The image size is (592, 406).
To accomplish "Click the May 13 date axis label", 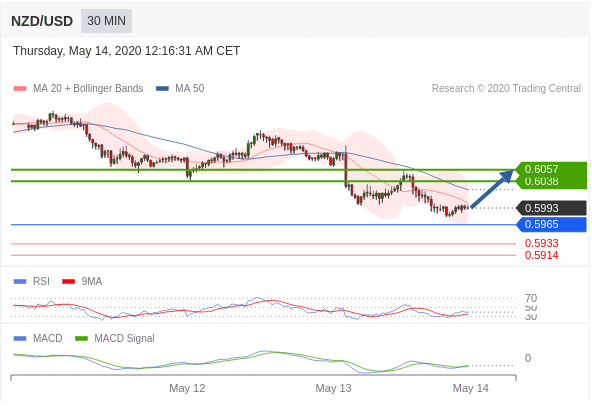I will 333,388.
